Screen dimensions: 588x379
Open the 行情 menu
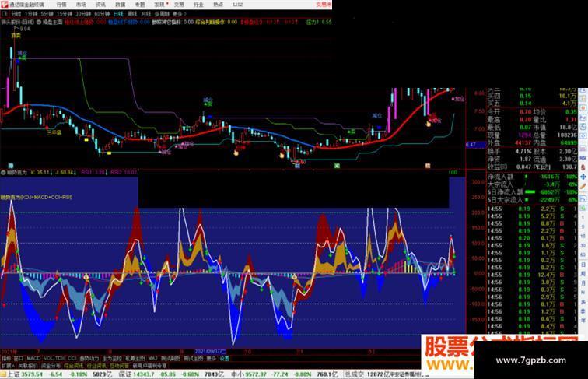tap(61, 5)
